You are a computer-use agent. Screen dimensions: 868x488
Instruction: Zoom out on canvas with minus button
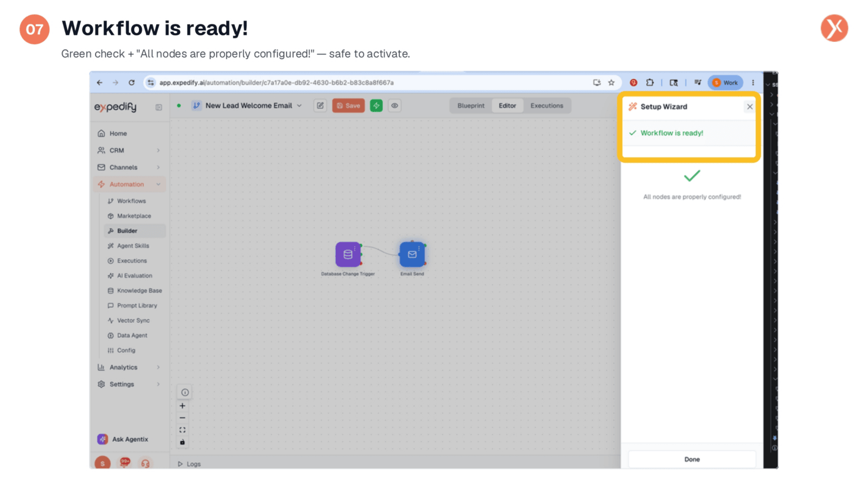[x=182, y=418]
